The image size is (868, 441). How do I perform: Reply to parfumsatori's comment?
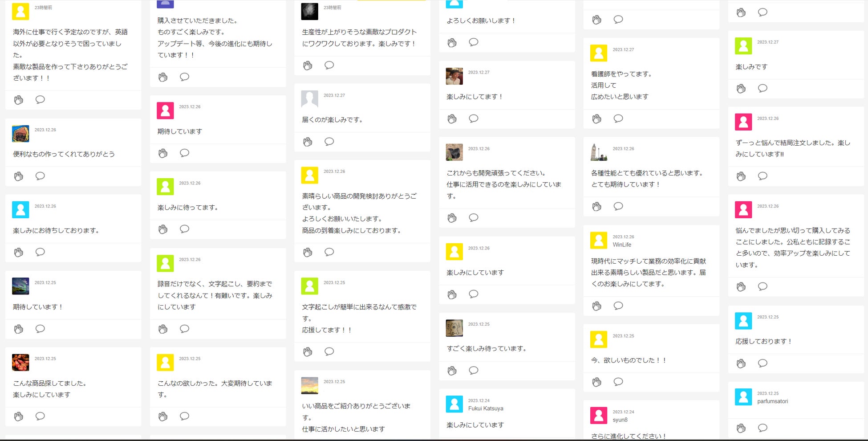[763, 428]
